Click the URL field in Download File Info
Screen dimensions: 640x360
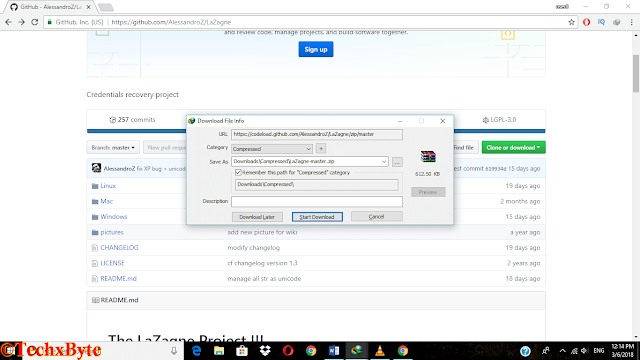pos(317,134)
